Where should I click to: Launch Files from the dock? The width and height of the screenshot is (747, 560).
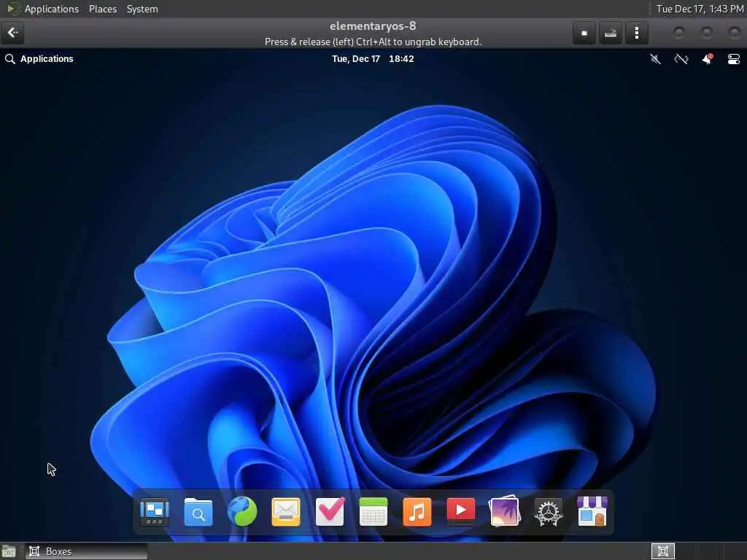pyautogui.click(x=198, y=511)
